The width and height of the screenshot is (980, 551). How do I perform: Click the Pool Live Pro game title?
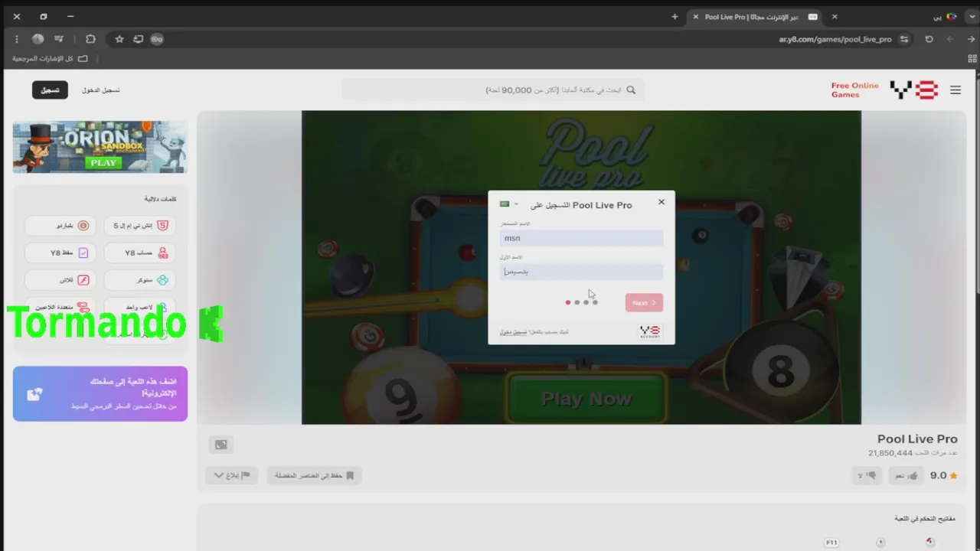pos(917,439)
